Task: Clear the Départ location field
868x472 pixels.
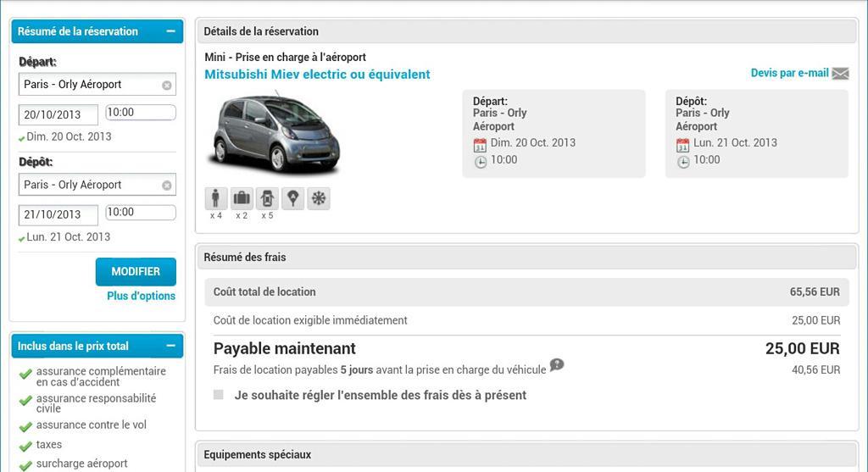Action: pos(167,86)
